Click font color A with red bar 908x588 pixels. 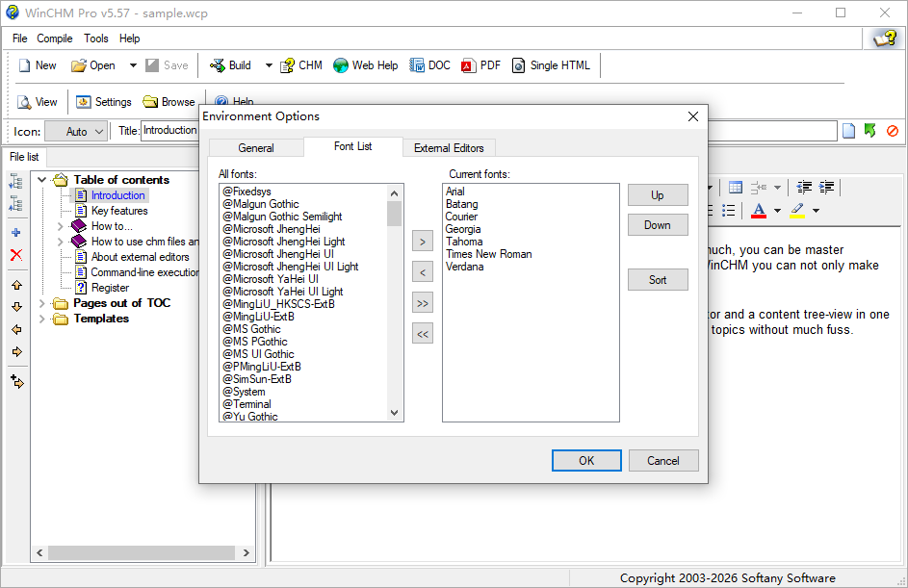pyautogui.click(x=759, y=210)
